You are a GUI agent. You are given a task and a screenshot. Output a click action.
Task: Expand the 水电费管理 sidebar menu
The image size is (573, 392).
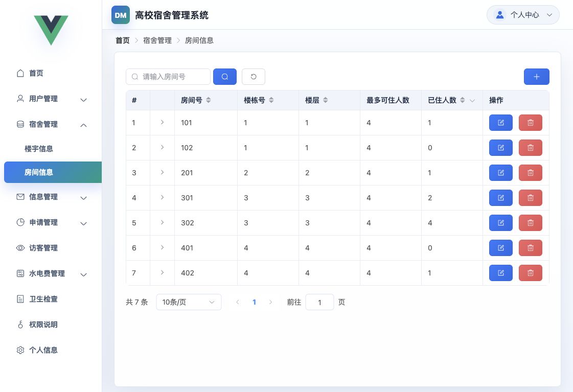point(51,273)
